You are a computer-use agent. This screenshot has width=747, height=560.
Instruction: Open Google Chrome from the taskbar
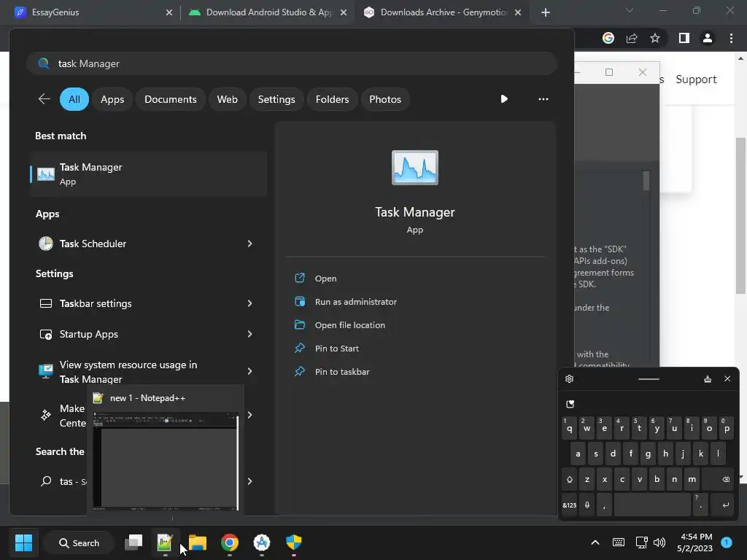coord(230,542)
